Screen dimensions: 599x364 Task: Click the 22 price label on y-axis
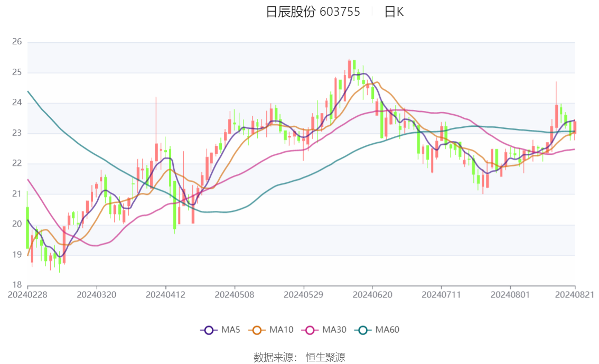[17, 163]
